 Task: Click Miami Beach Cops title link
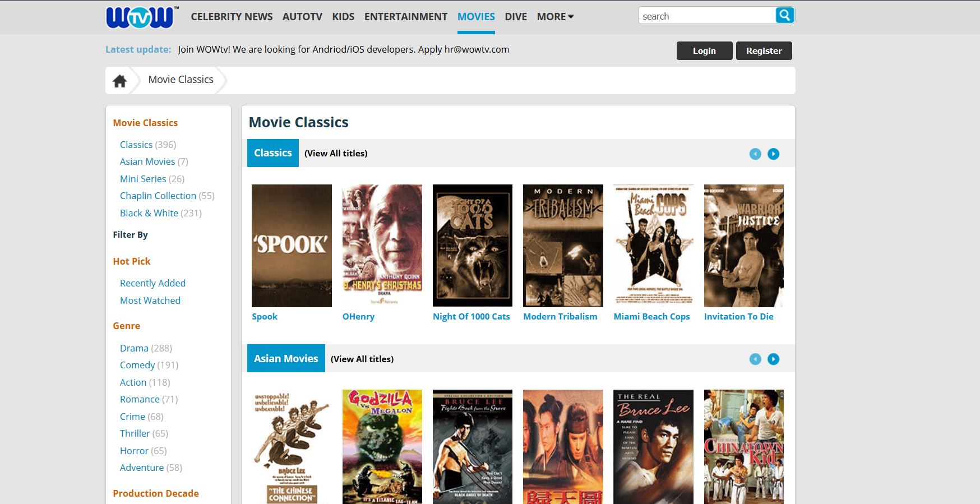pos(651,317)
